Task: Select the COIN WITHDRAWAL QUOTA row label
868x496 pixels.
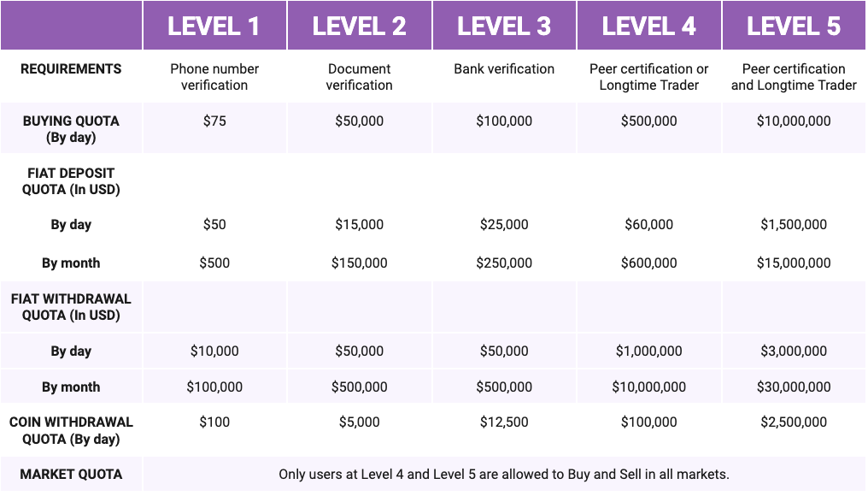Action: click(71, 430)
